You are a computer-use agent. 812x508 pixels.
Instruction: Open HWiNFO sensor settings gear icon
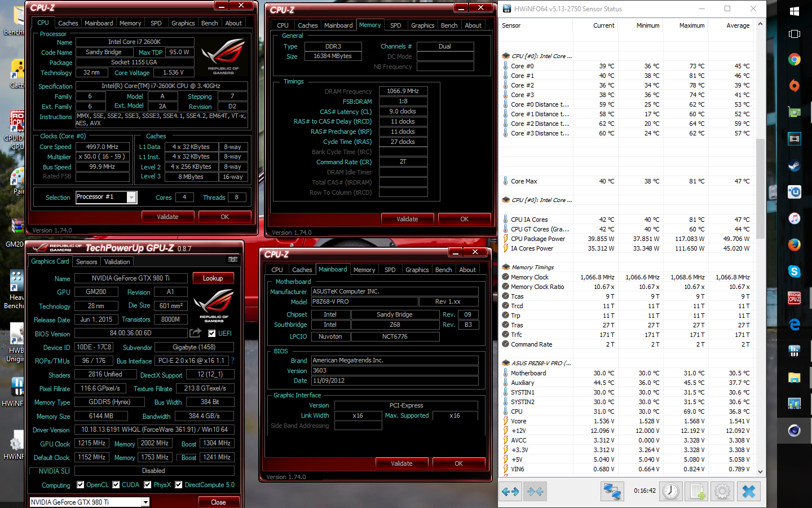pos(722,492)
